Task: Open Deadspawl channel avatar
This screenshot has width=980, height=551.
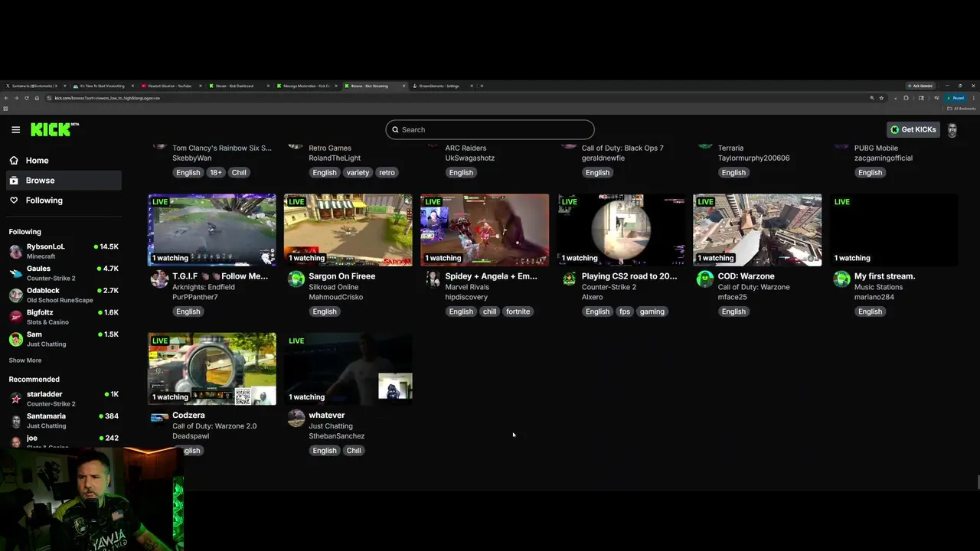Action: point(159,418)
